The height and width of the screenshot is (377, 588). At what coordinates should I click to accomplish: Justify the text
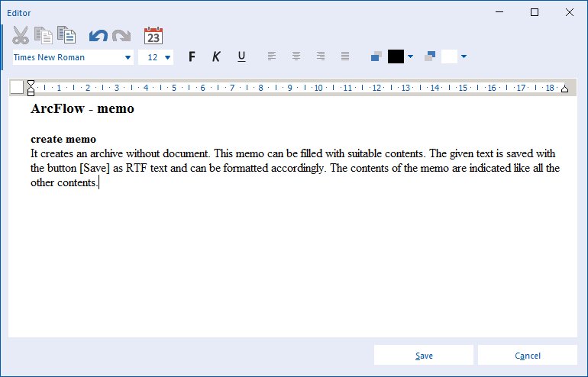345,56
